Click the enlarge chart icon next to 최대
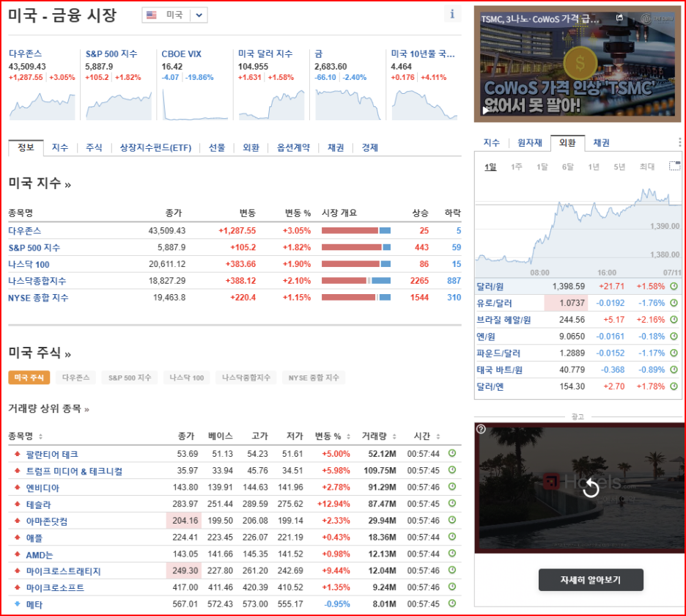Image resolution: width=686 pixels, height=616 pixels. pyautogui.click(x=674, y=166)
